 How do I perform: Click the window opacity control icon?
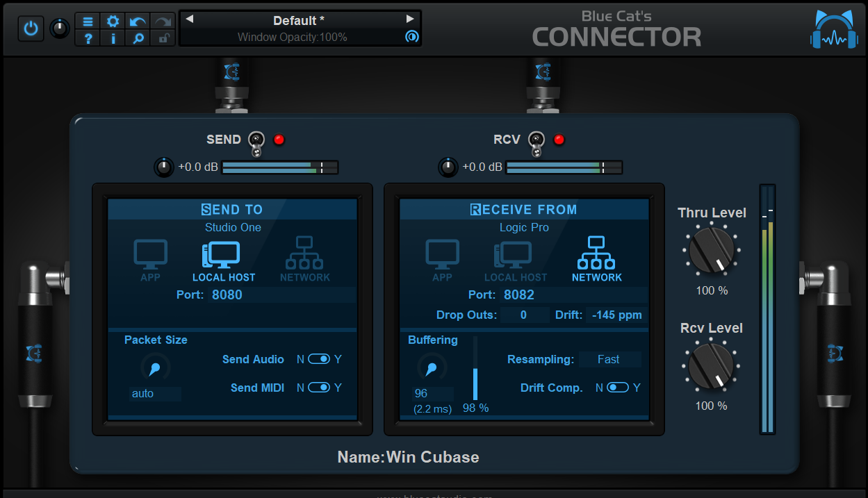(411, 38)
